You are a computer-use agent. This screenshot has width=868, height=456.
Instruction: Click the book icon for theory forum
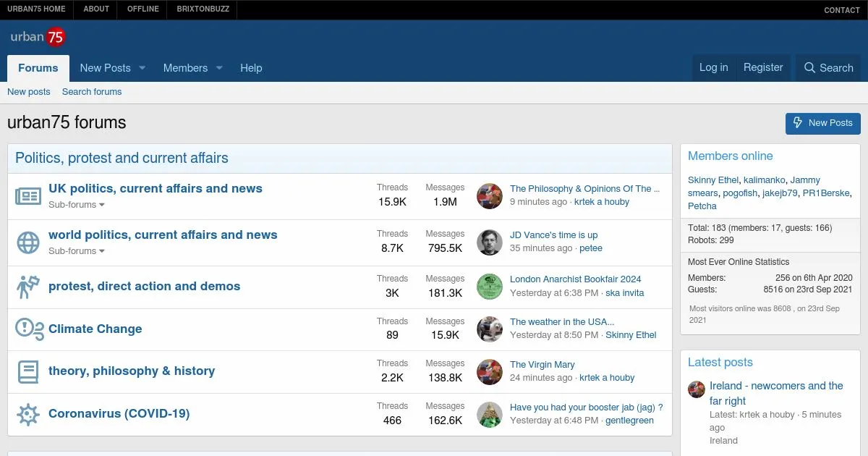click(28, 372)
